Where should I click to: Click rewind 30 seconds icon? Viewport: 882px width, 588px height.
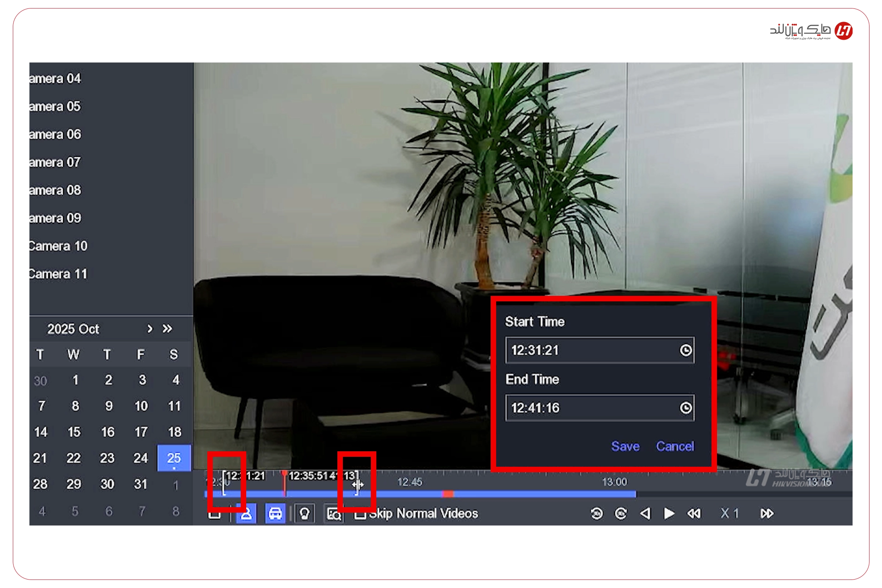[597, 513]
